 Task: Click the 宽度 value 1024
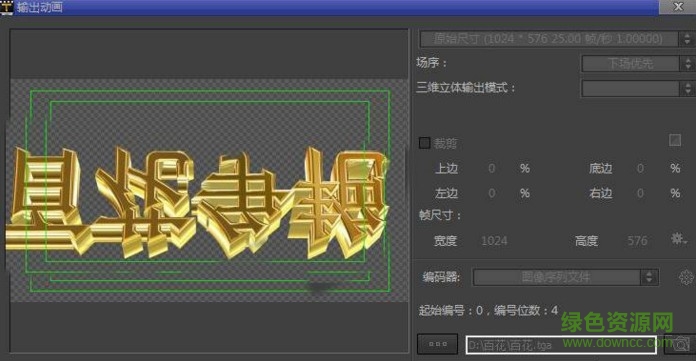(x=494, y=241)
